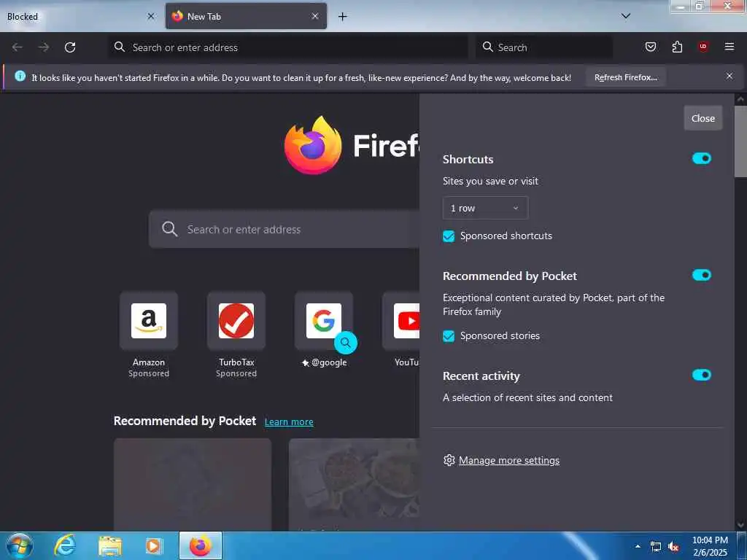Close the New Tab tab
The height and width of the screenshot is (560, 747).
pos(315,16)
